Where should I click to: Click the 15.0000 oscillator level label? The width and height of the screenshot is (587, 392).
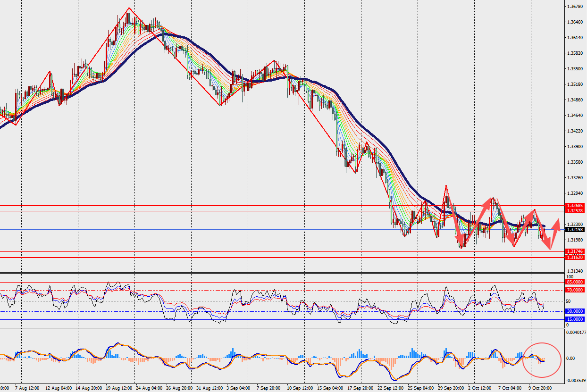click(575, 319)
